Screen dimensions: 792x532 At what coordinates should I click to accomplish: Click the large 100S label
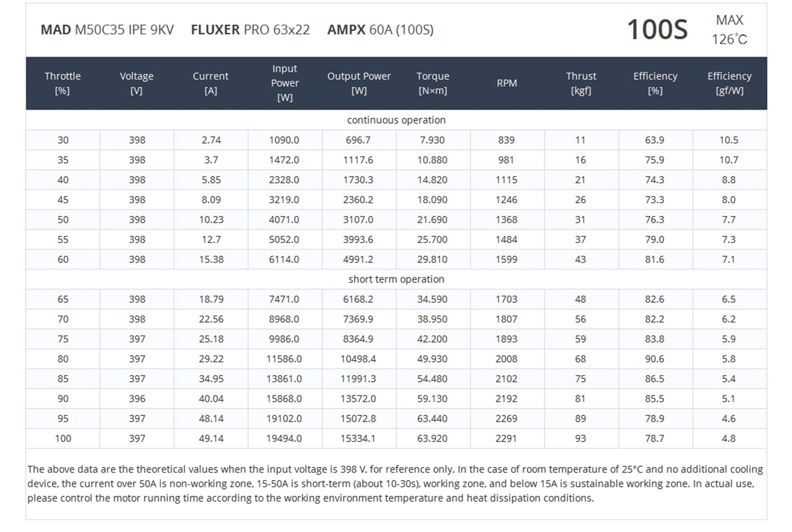click(x=657, y=30)
